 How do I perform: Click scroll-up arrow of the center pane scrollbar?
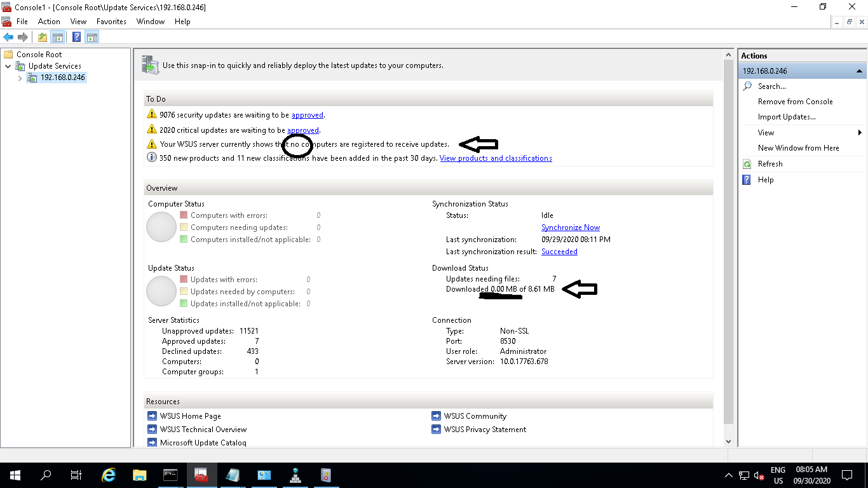tap(728, 55)
